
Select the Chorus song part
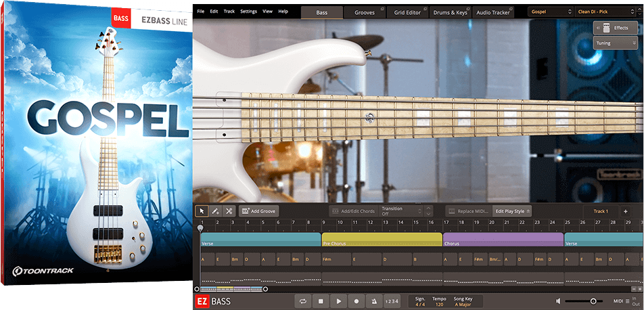pyautogui.click(x=503, y=240)
